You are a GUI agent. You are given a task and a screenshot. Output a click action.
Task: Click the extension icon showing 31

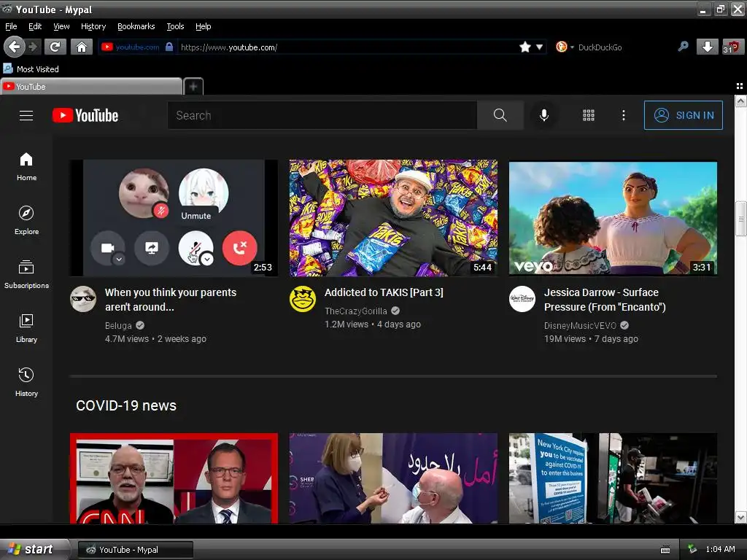coord(732,47)
